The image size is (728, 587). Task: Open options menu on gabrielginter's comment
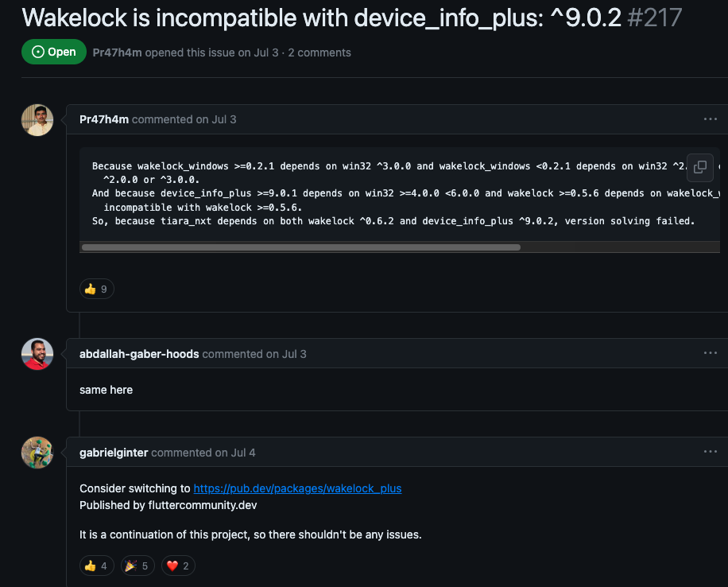(710, 452)
